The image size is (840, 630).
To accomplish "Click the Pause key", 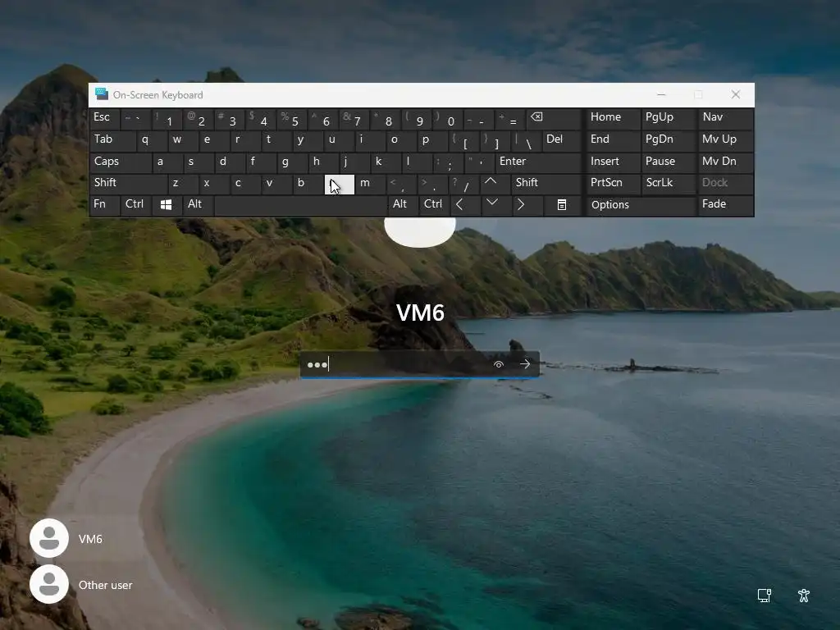I will tap(669, 162).
